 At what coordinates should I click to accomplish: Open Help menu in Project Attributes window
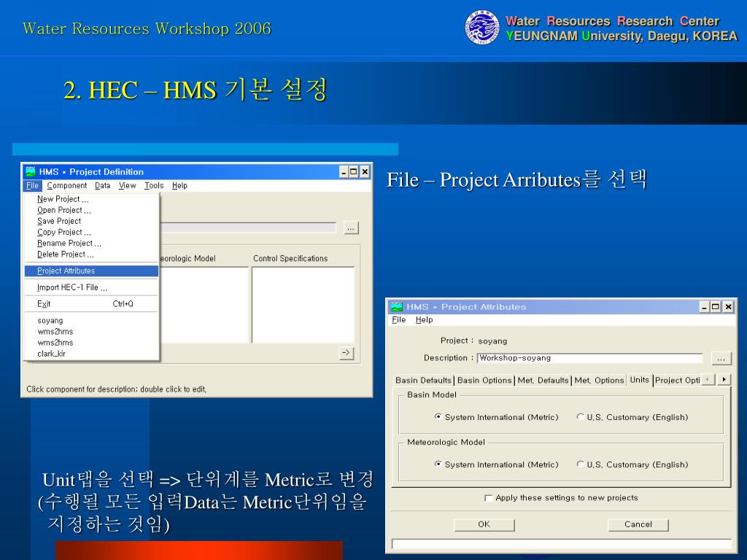coord(424,319)
